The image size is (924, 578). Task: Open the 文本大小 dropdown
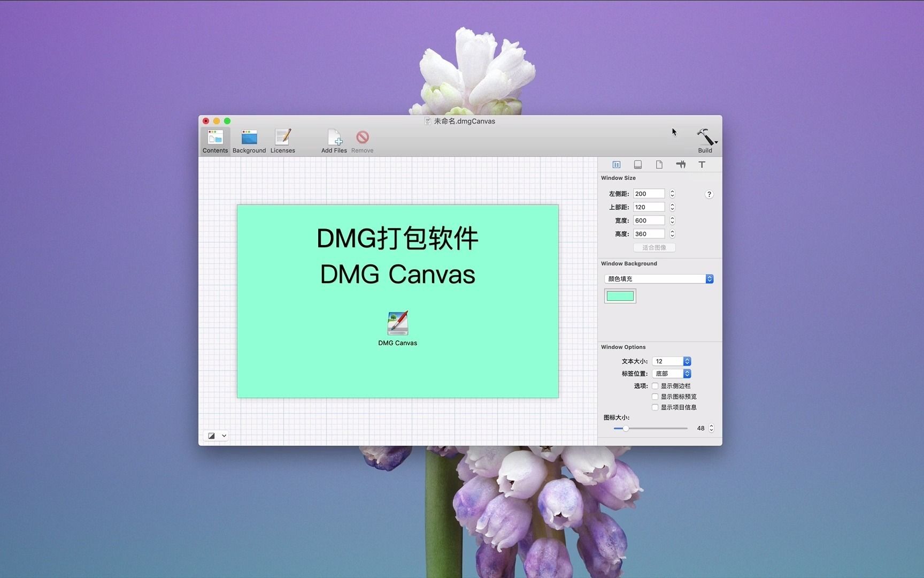(x=672, y=361)
